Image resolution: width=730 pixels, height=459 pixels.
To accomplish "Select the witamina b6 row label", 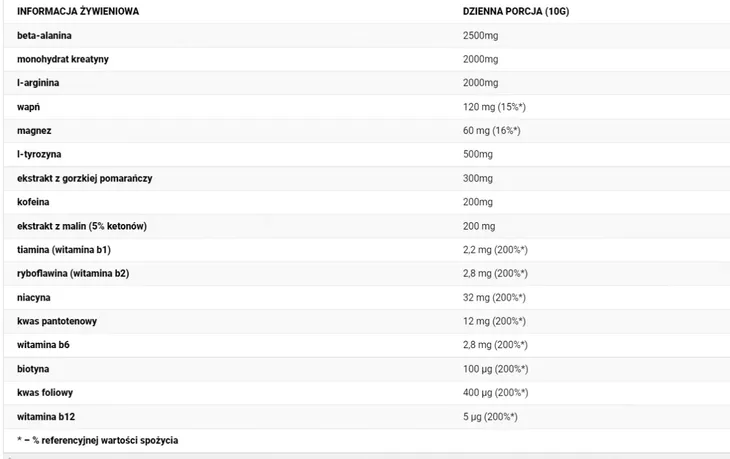I will 43,345.
